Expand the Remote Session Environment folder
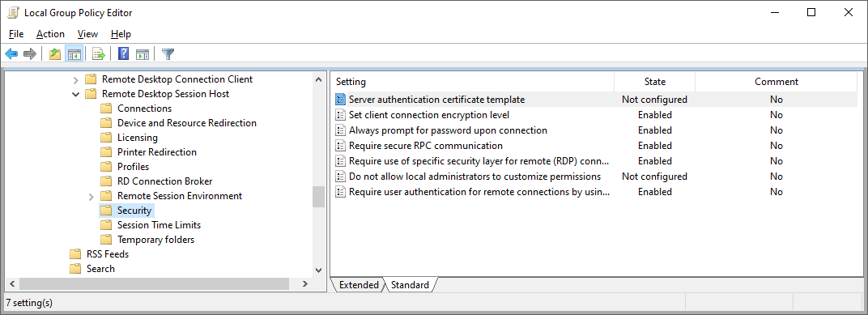The height and width of the screenshot is (315, 868). point(91,196)
